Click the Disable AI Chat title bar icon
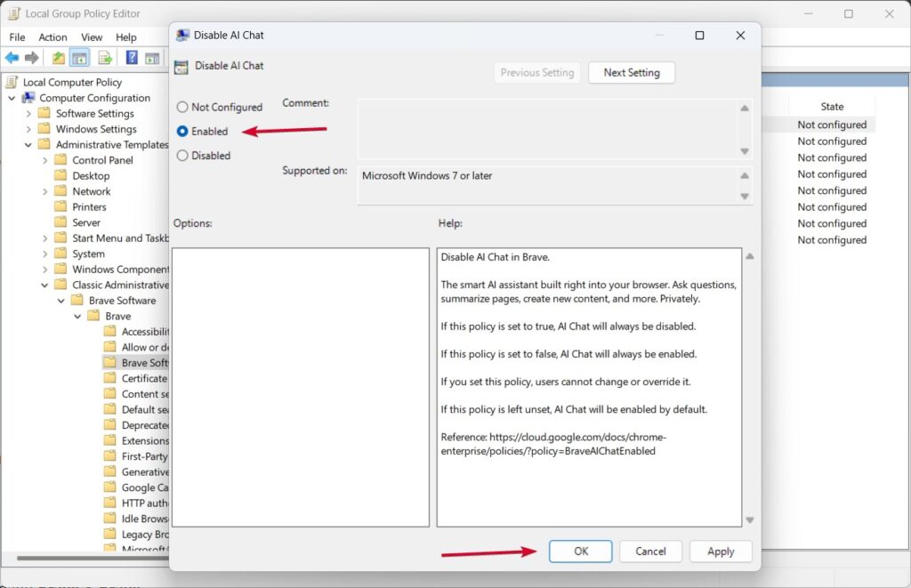This screenshot has height=588, width=911. click(x=182, y=36)
